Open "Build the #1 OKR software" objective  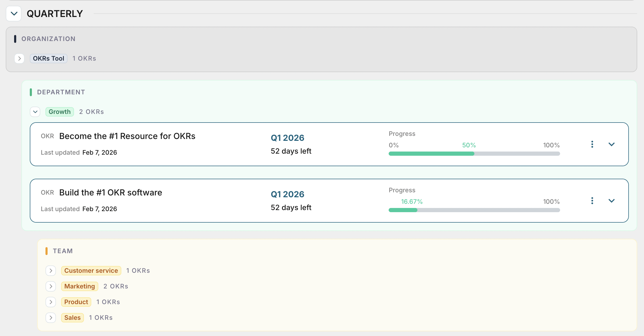point(110,192)
